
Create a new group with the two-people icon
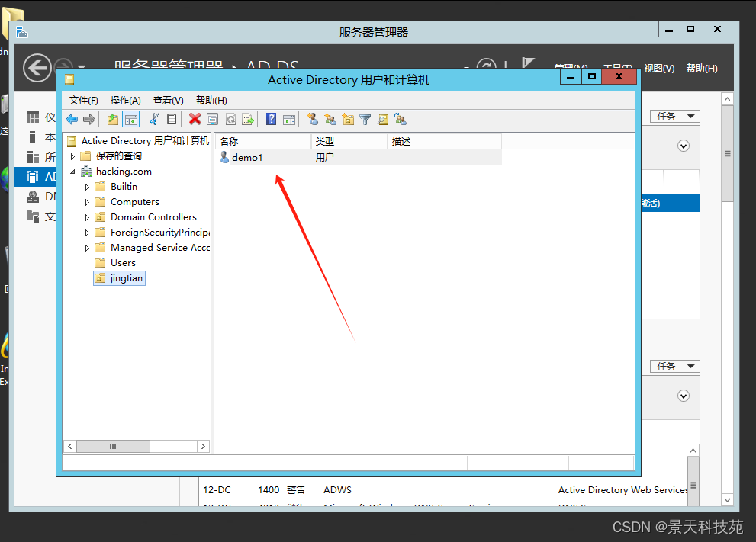[330, 119]
